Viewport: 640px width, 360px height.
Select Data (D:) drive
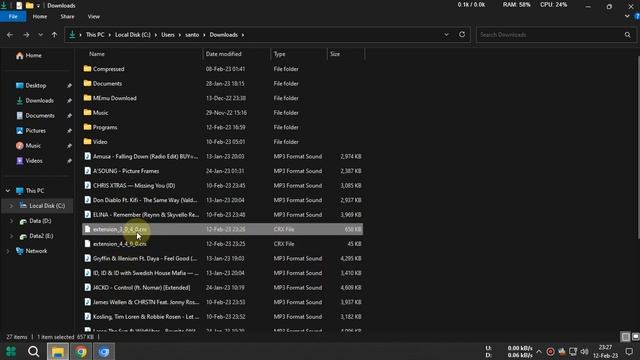point(40,221)
